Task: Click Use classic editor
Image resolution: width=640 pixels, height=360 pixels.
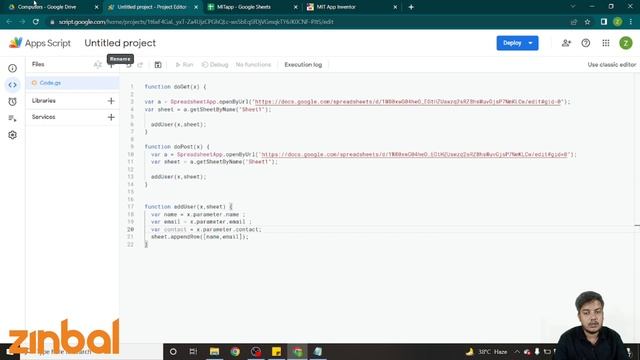Action: tap(611, 64)
